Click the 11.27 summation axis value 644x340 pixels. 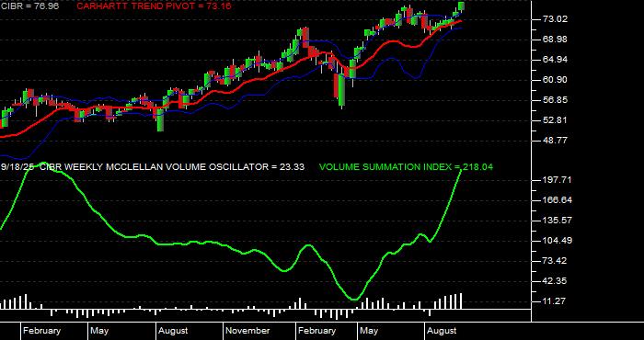coord(555,301)
